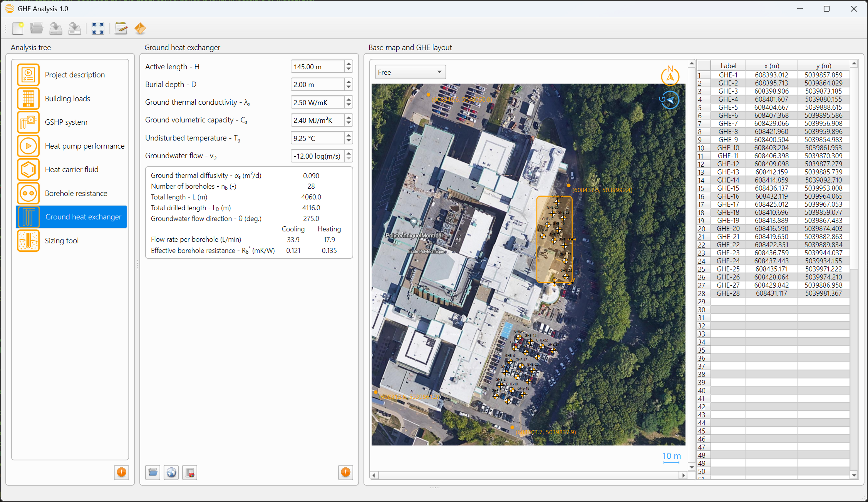Click the north compass icon on map
The width and height of the screenshot is (868, 502).
[x=670, y=75]
